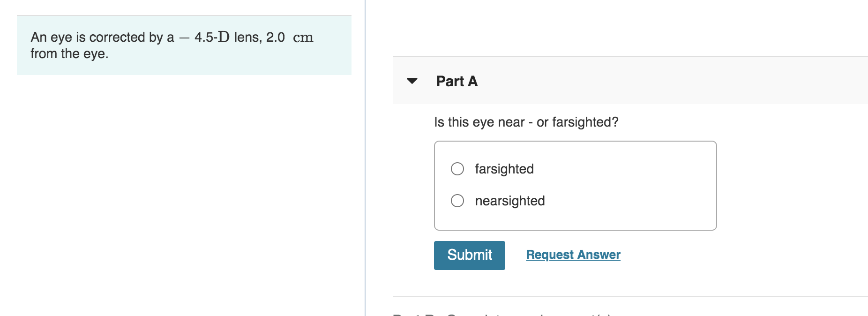868x316 pixels.
Task: Click the word "lens," in the problem statement
Action: pyautogui.click(x=248, y=38)
